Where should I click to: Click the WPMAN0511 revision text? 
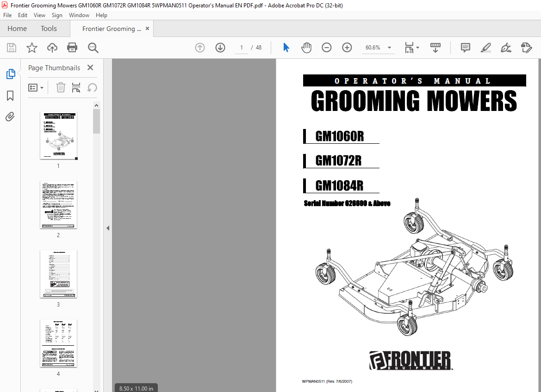pyautogui.click(x=327, y=381)
